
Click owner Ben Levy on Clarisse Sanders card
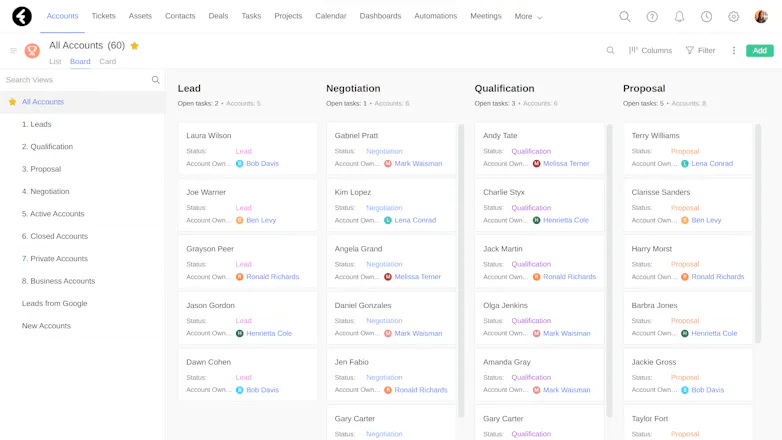click(706, 220)
